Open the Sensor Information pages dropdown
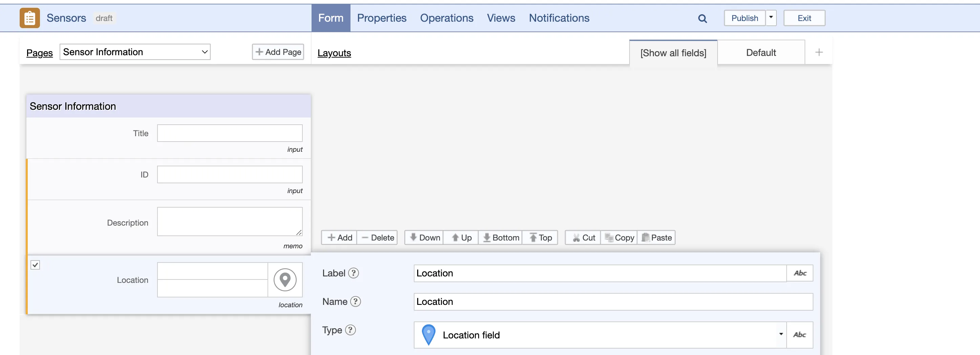Viewport: 980px width, 355px height. 135,52
